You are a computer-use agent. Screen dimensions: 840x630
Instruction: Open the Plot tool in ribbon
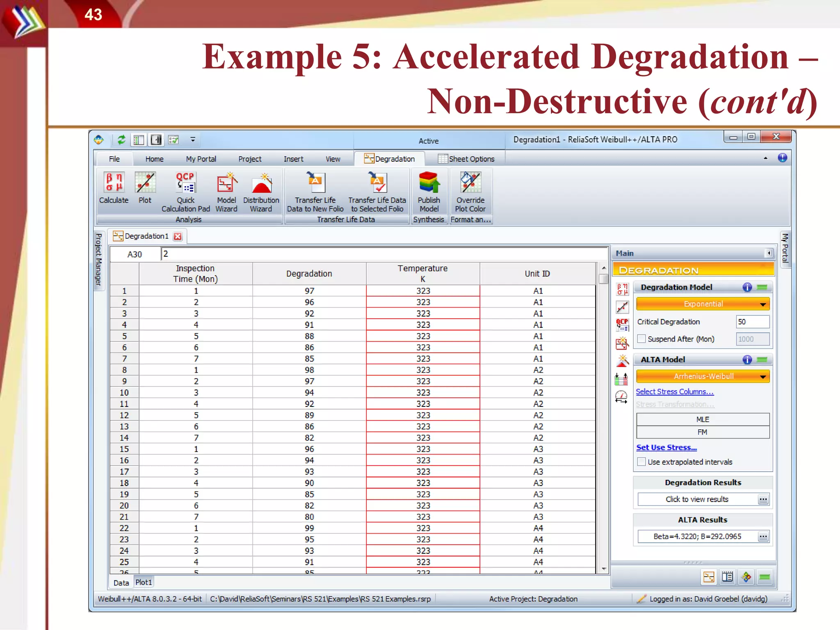(x=145, y=188)
